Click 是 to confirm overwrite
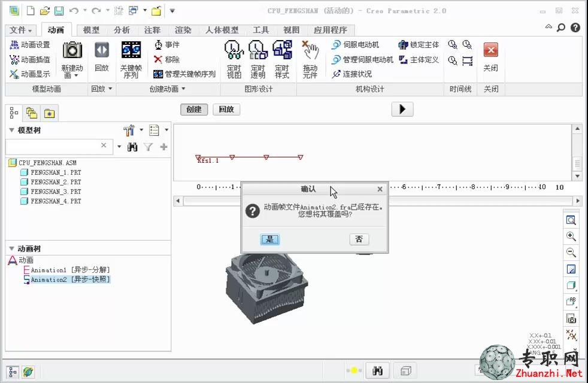 270,239
